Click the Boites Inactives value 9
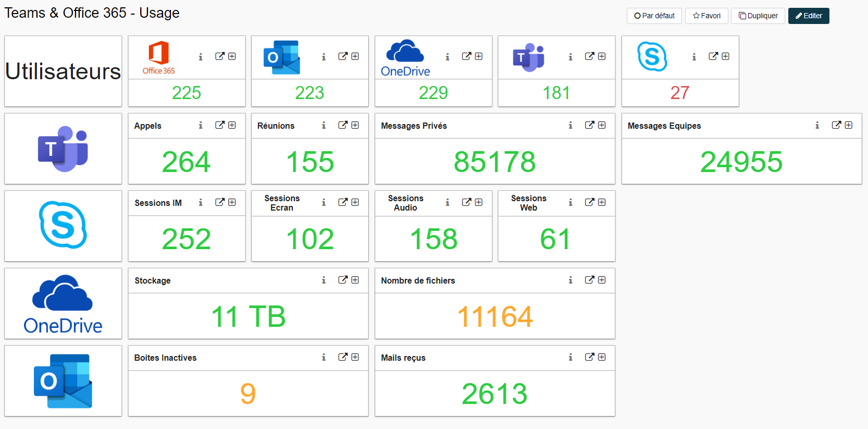This screenshot has height=429, width=868. click(248, 394)
